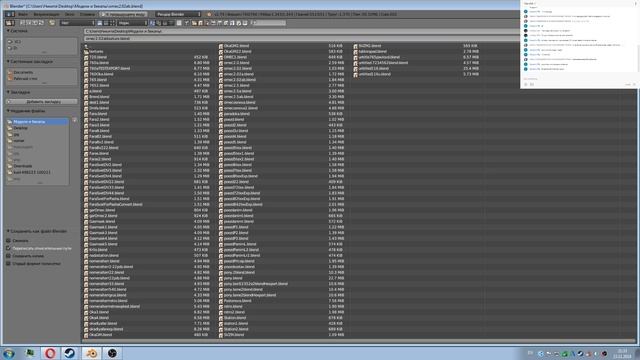The height and width of the screenshot is (360, 640).
Task: Click horizontal scrollbar under file list
Action: (x=358, y=340)
